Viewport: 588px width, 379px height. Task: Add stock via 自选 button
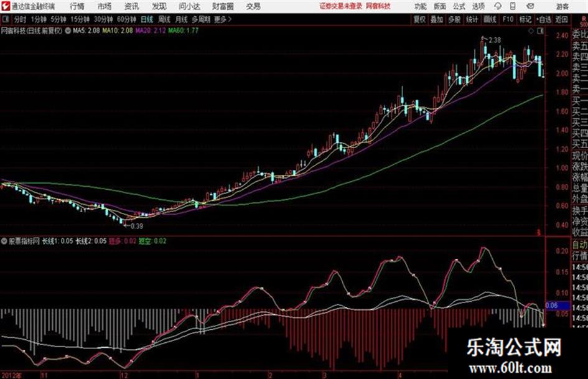(x=544, y=19)
